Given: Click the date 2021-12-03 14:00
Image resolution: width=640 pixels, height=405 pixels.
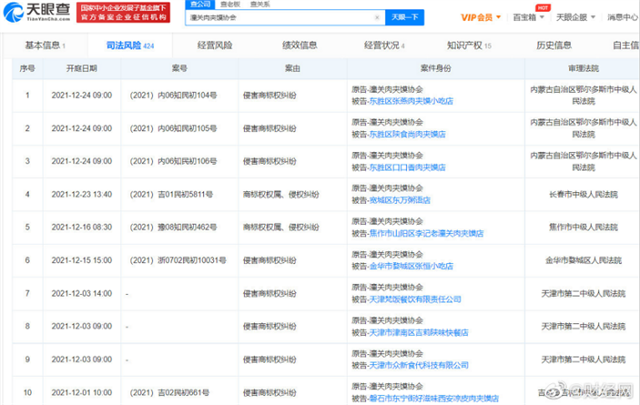Looking at the screenshot, I should tap(82, 294).
